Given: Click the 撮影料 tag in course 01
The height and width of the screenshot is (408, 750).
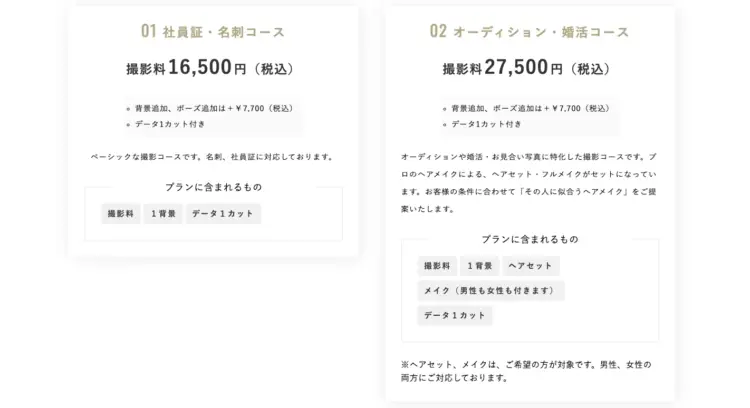Looking at the screenshot, I should tap(121, 214).
